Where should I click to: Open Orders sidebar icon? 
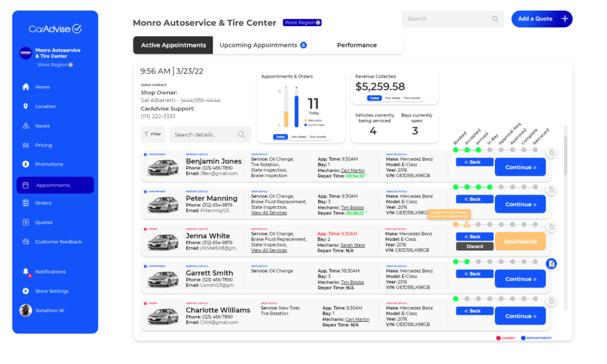click(25, 203)
